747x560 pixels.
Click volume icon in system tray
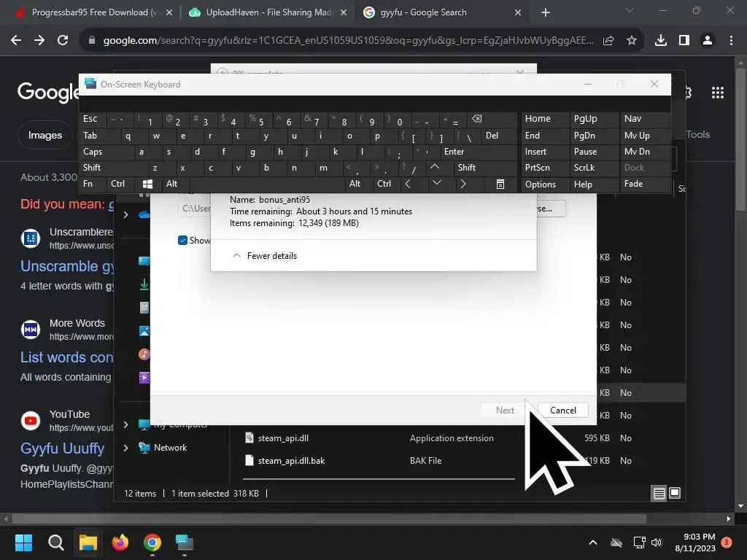(657, 542)
